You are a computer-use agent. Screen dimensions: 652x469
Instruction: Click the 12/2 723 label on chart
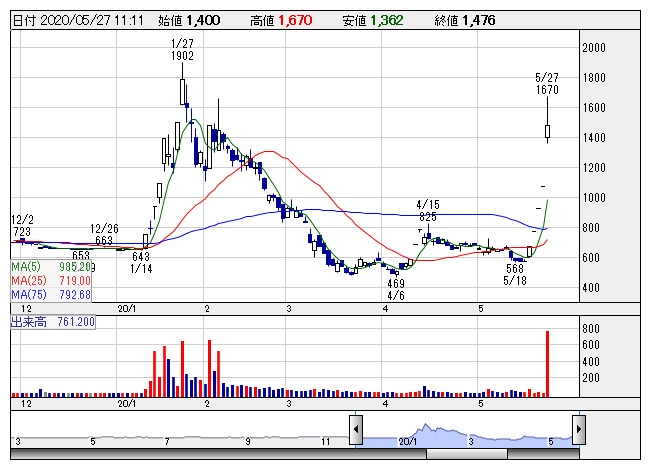point(23,225)
